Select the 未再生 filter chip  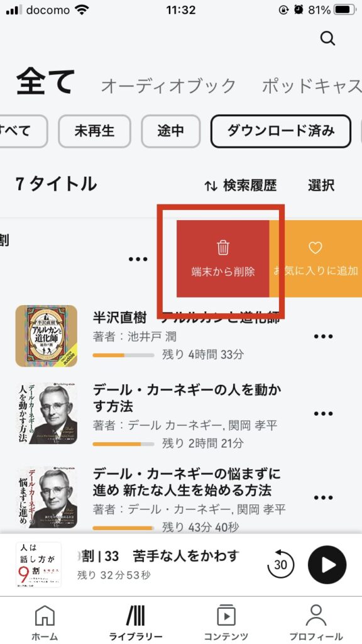[94, 131]
